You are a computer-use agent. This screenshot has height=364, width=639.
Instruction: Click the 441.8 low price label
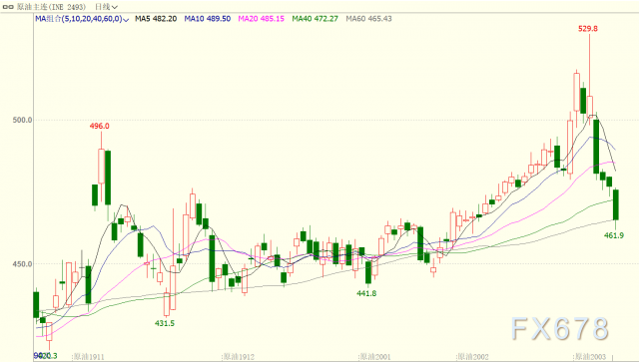366,293
